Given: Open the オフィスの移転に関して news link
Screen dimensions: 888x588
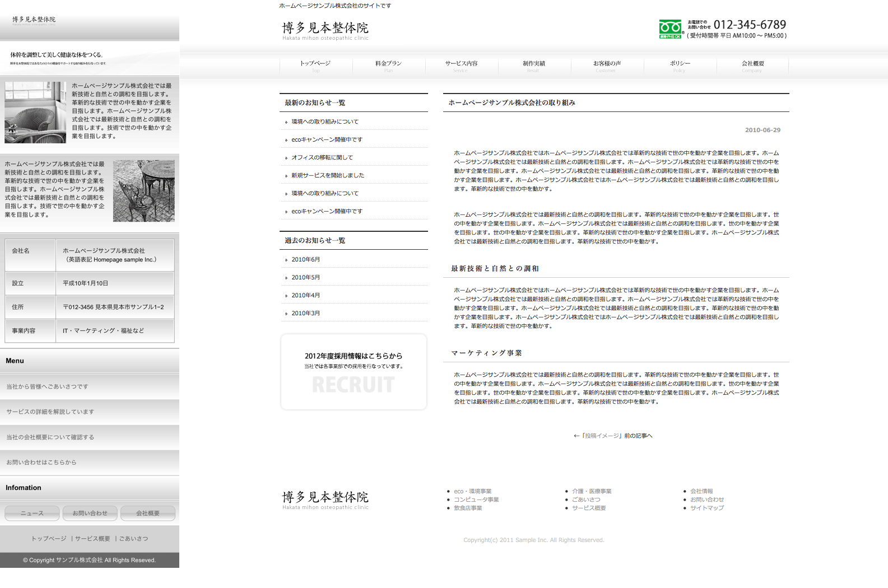Looking at the screenshot, I should (322, 158).
